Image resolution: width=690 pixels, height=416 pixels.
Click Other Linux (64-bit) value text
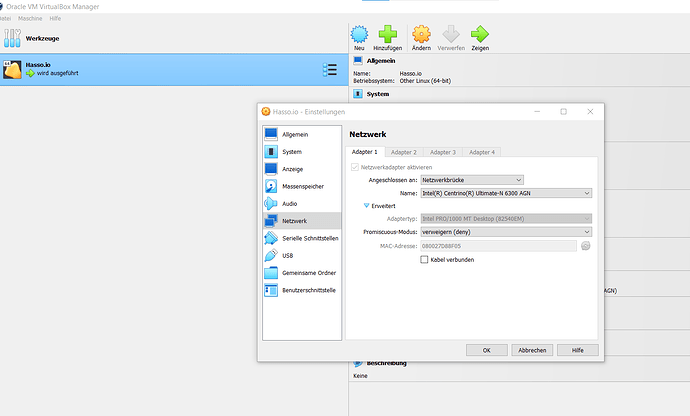point(425,81)
